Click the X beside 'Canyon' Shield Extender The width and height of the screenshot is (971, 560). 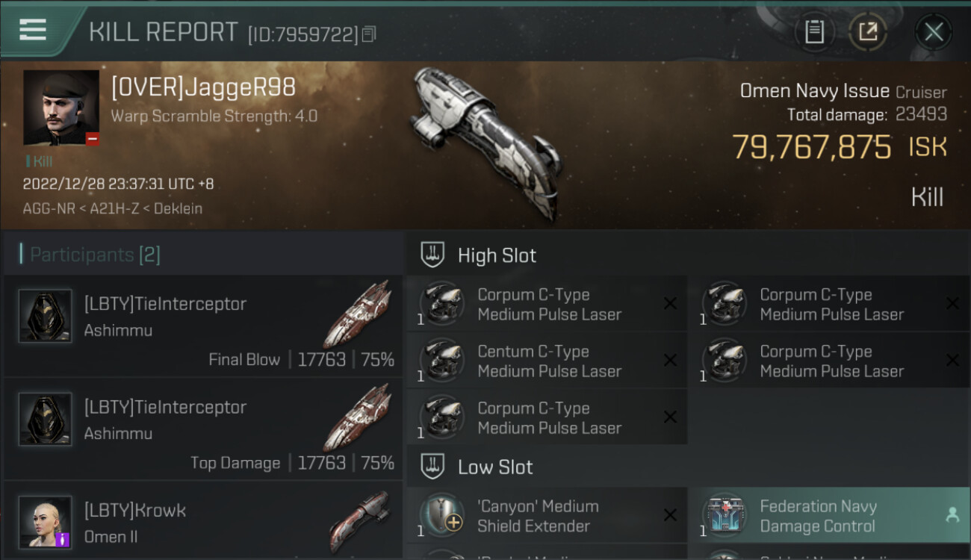coord(670,515)
